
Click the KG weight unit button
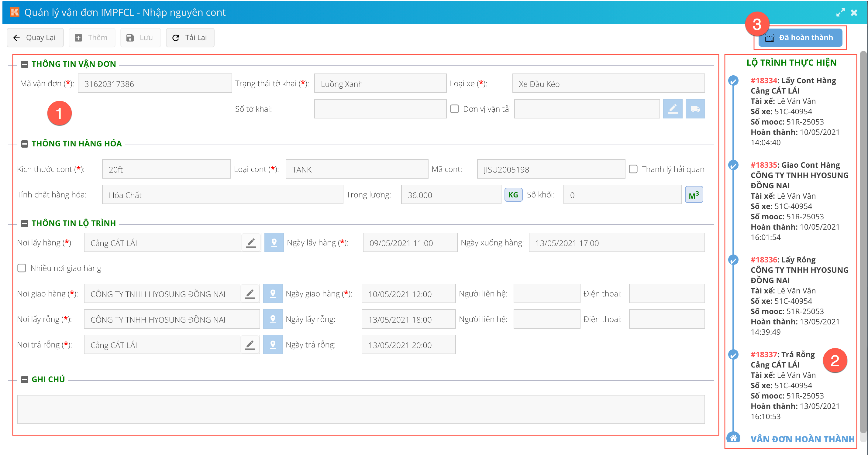[x=513, y=195]
